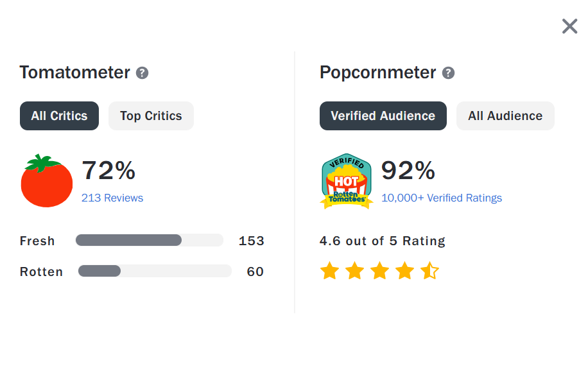Screen dimensions: 588x380
Task: Click the 72% Tomatometer score
Action: tap(108, 171)
